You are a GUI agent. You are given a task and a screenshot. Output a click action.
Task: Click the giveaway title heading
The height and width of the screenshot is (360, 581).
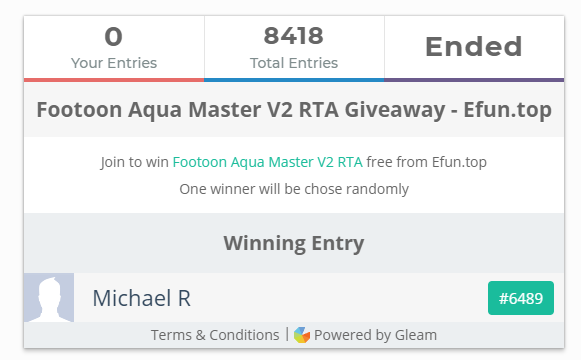pos(294,110)
